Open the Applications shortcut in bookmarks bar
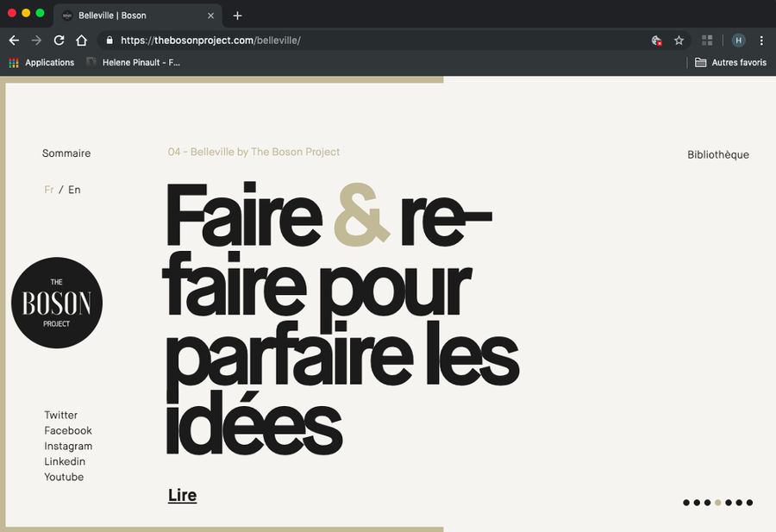Screen dimensions: 776x532 click(x=41, y=63)
